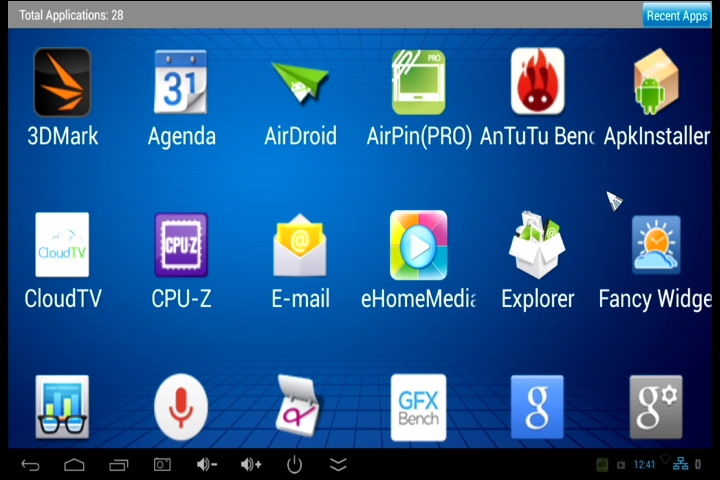
Task: Launch the GFX Bench app
Action: point(418,407)
